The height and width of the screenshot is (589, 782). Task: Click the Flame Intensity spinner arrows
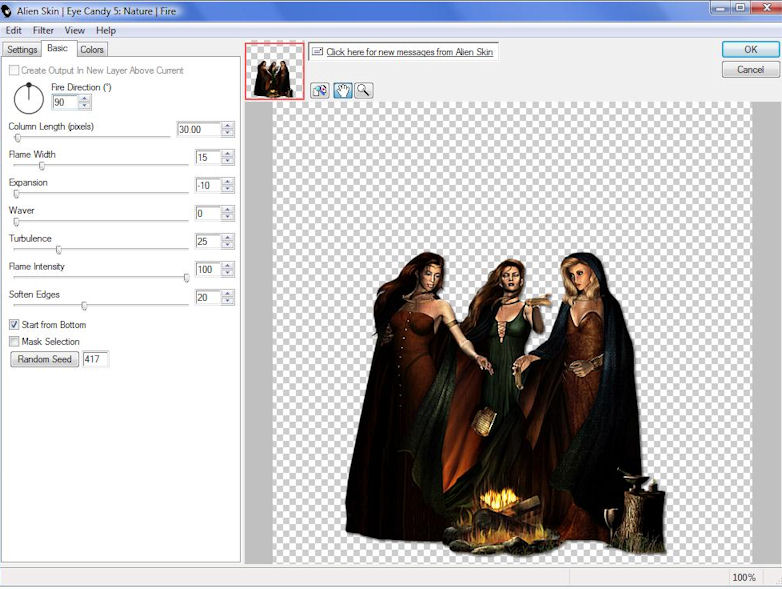pyautogui.click(x=227, y=270)
